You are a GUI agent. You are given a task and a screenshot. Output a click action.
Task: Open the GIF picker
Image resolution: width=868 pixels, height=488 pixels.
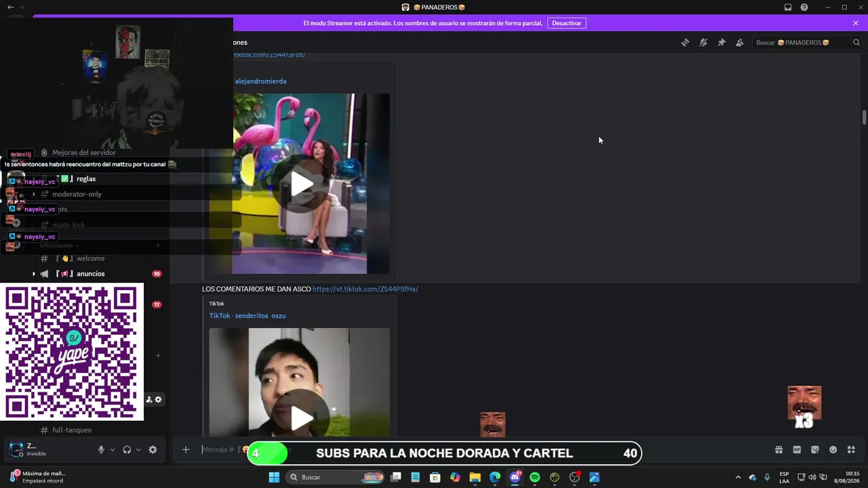[x=797, y=449]
